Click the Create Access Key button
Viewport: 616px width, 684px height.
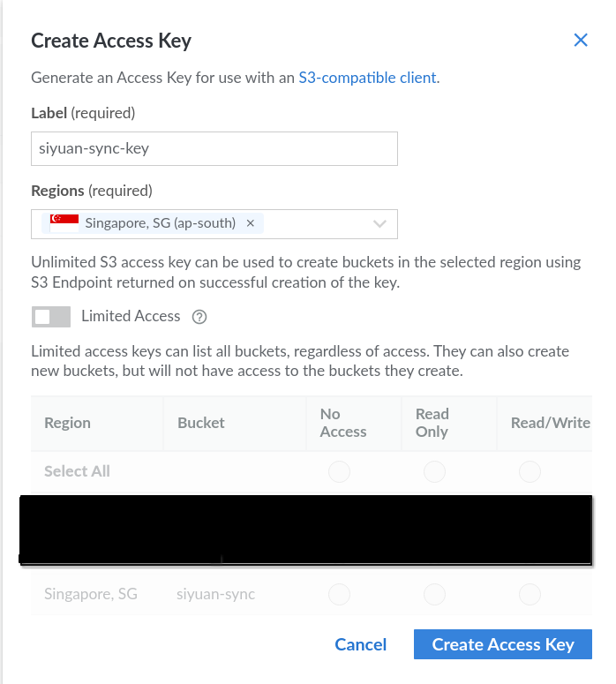pyautogui.click(x=502, y=644)
